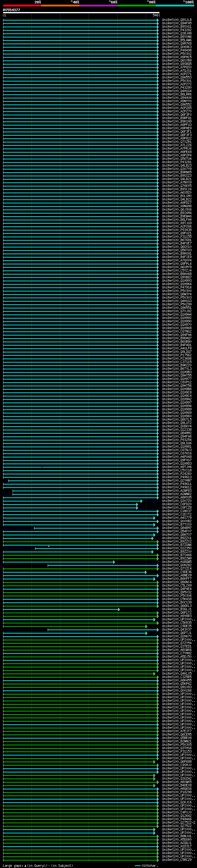Select hit label UniRef100_P50306
The image size is (197, 868).
coord(177,595)
